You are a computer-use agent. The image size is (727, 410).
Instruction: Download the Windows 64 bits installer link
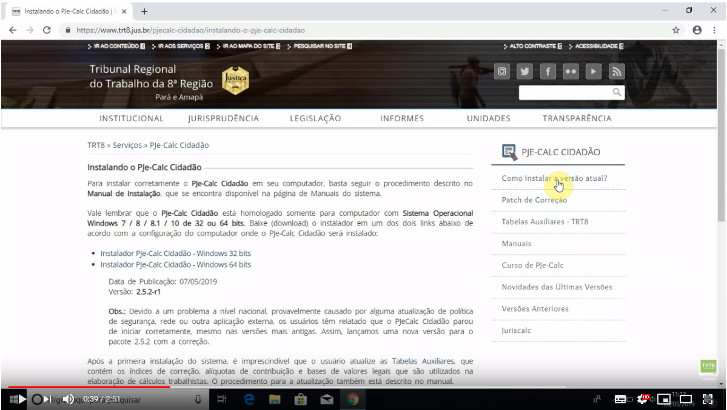[176, 264]
